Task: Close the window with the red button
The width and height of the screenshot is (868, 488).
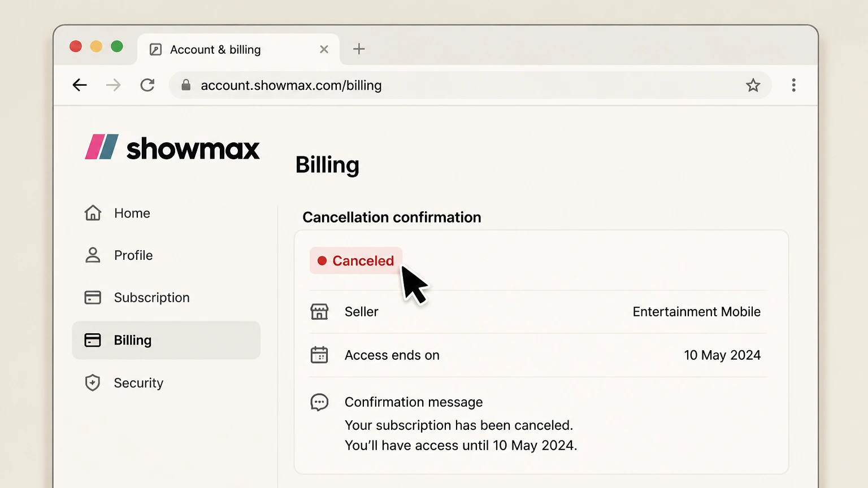Action: coord(76,46)
